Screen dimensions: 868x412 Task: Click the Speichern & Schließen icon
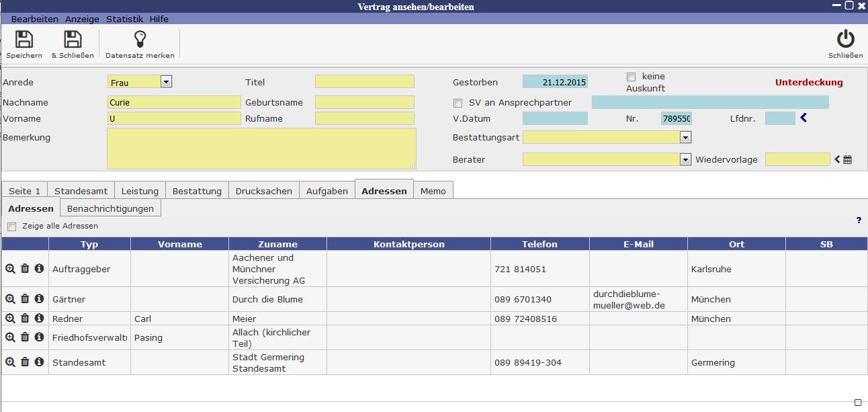(73, 40)
